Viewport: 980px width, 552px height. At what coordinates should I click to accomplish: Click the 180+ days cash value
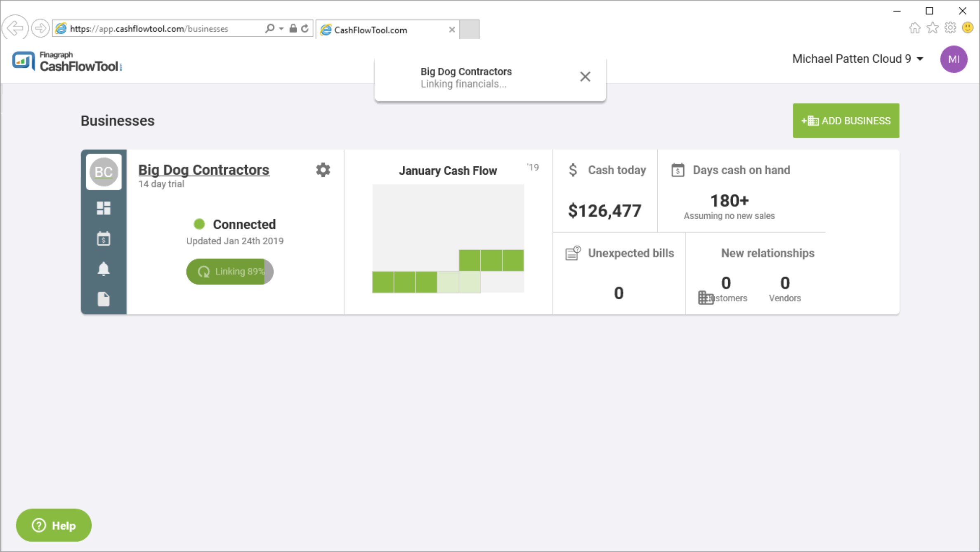[x=729, y=201]
